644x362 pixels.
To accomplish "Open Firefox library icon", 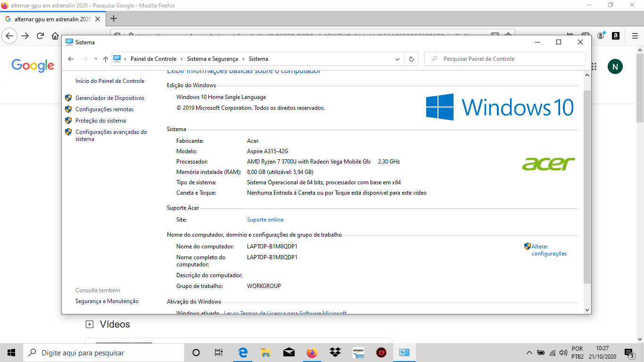I will (x=570, y=36).
